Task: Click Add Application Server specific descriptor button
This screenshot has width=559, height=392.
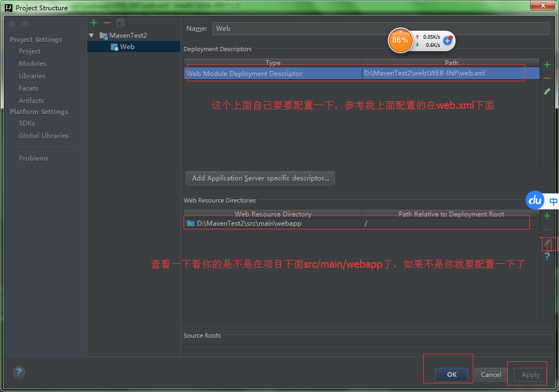Action: click(x=260, y=178)
